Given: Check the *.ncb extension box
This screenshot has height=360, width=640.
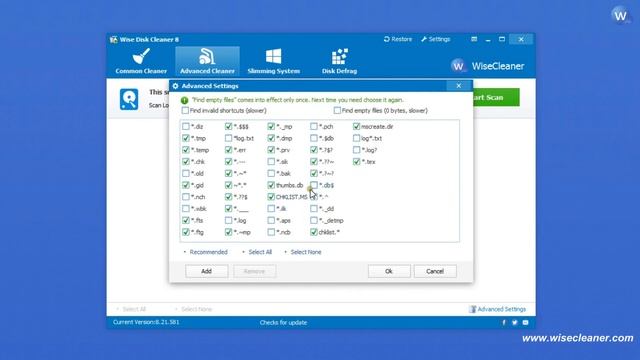Looking at the screenshot, I should (x=271, y=232).
